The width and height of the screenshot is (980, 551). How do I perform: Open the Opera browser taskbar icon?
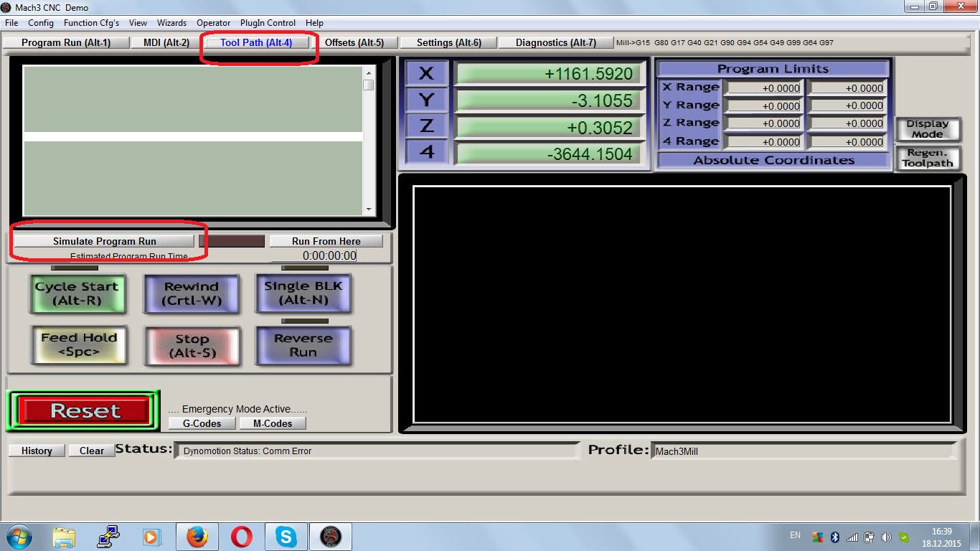(242, 537)
